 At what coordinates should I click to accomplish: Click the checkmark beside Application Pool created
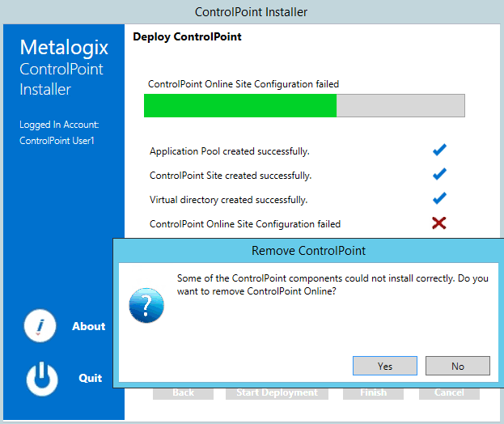[x=439, y=150]
